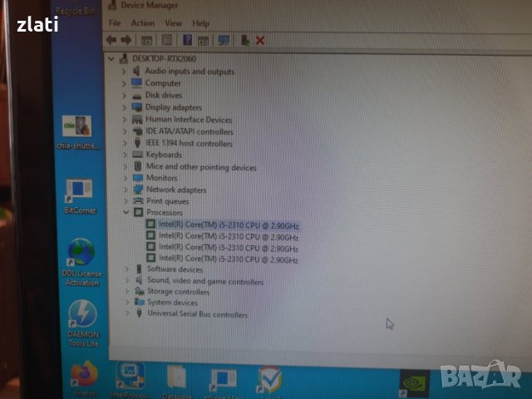Image resolution: width=532 pixels, height=399 pixels.
Task: Select the Storage controllers category
Action: click(x=178, y=292)
